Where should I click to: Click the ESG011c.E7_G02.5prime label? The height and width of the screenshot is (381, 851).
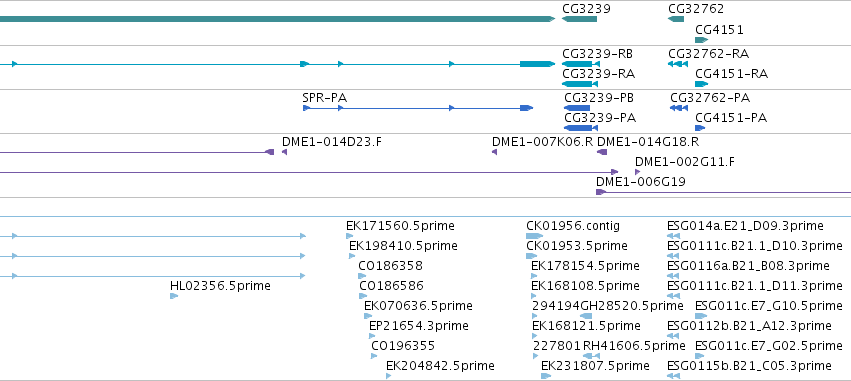(x=769, y=346)
